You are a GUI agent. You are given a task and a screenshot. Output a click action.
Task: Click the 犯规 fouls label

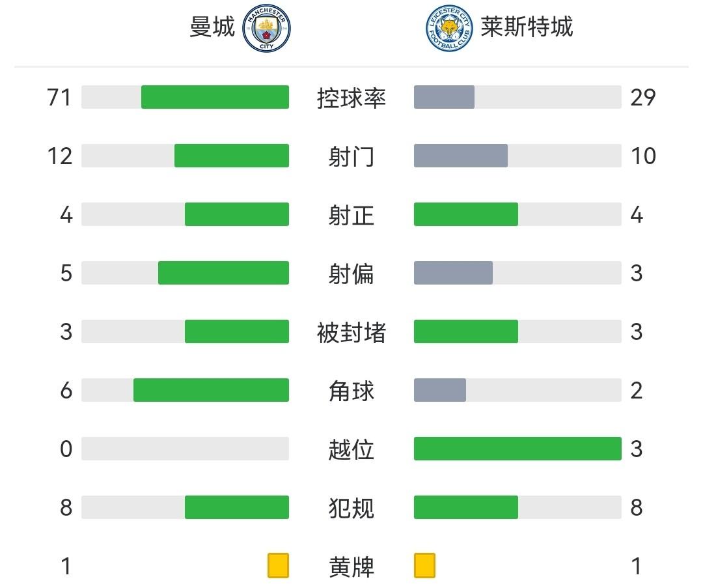click(351, 508)
